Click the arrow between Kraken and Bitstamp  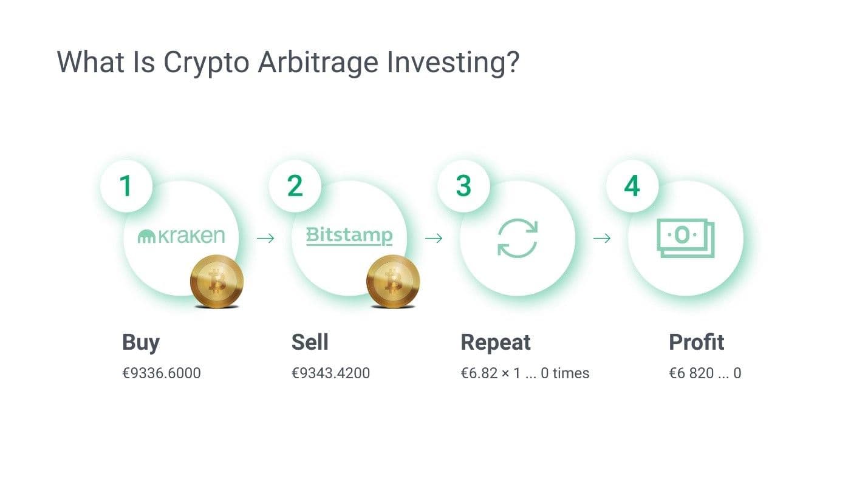point(265,238)
